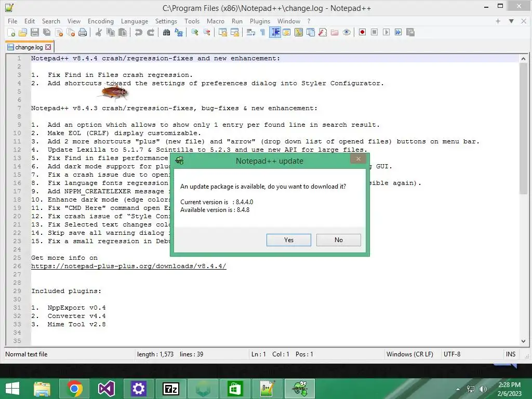Toggle the Show Indent Guide button
The width and height of the screenshot is (532, 399).
tap(275, 32)
